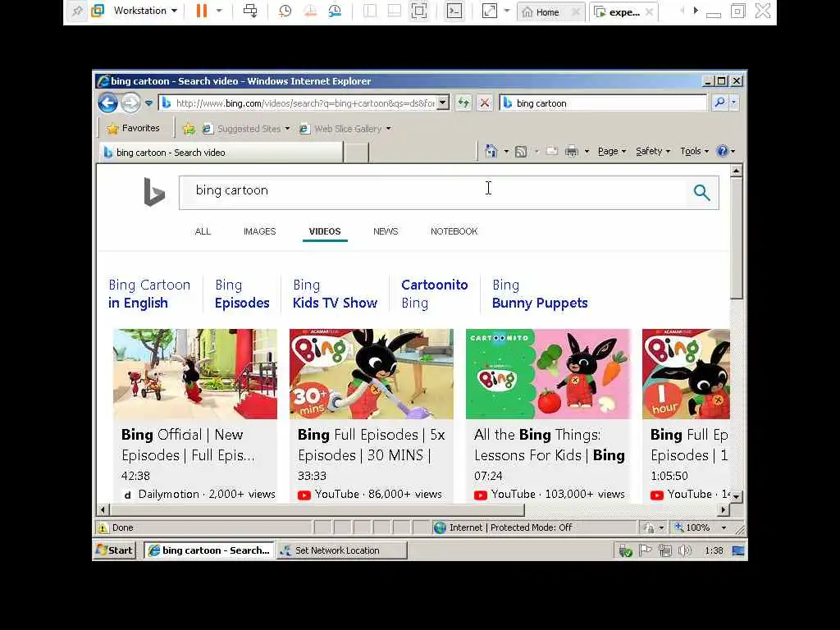
Task: Open the Action Center flag tray icon
Action: (645, 550)
